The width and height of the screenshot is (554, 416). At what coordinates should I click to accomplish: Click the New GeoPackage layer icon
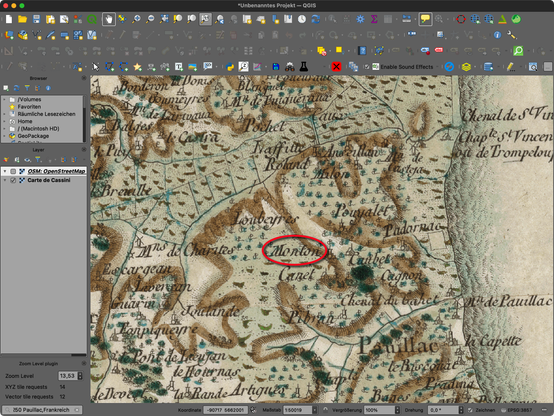[23, 35]
